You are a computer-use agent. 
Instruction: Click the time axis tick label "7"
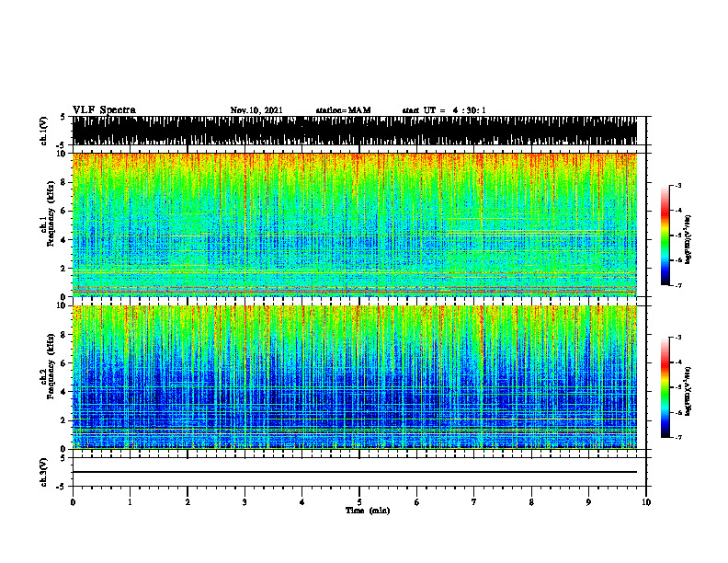[x=474, y=502]
